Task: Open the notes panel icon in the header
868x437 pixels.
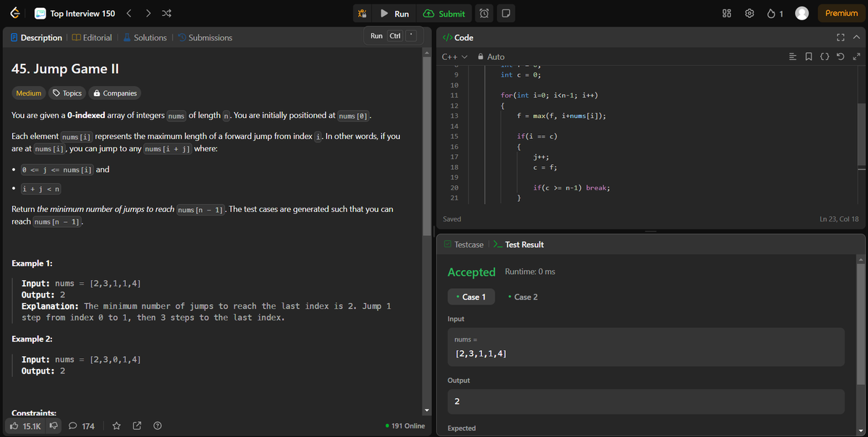Action: click(506, 13)
